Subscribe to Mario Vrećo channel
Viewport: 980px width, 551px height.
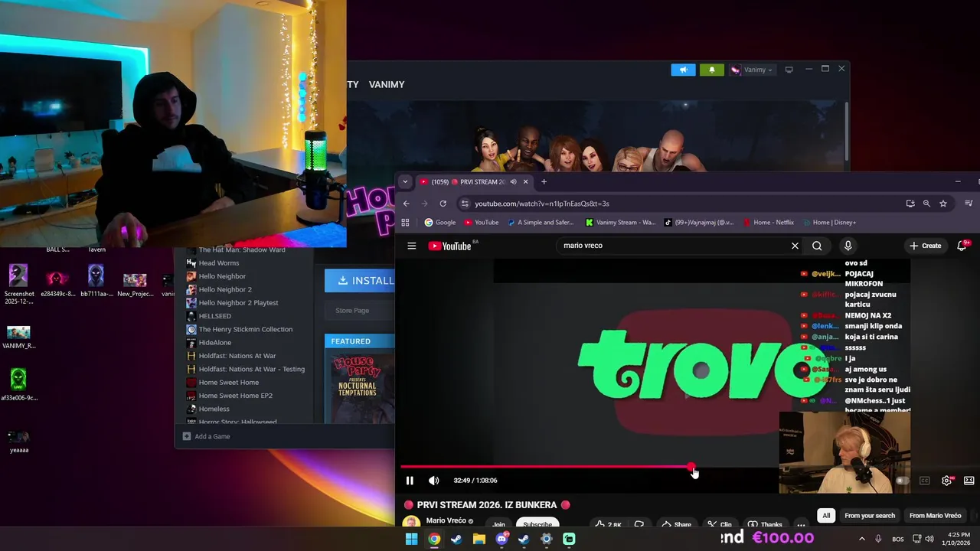coord(537,524)
